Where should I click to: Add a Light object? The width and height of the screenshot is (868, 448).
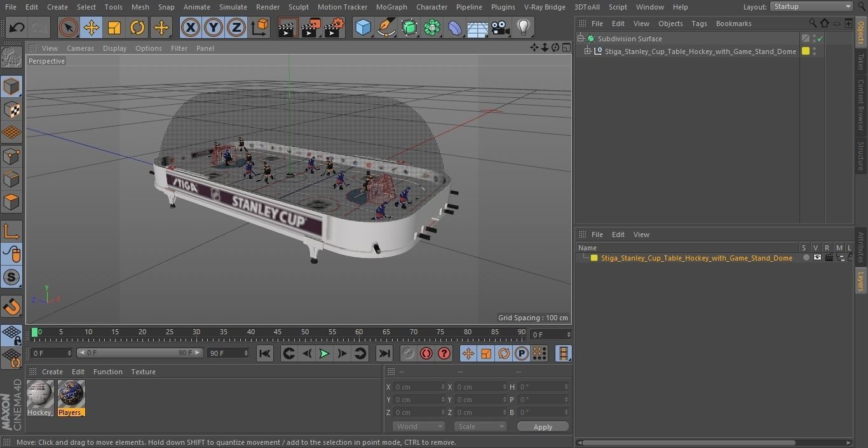point(524,28)
